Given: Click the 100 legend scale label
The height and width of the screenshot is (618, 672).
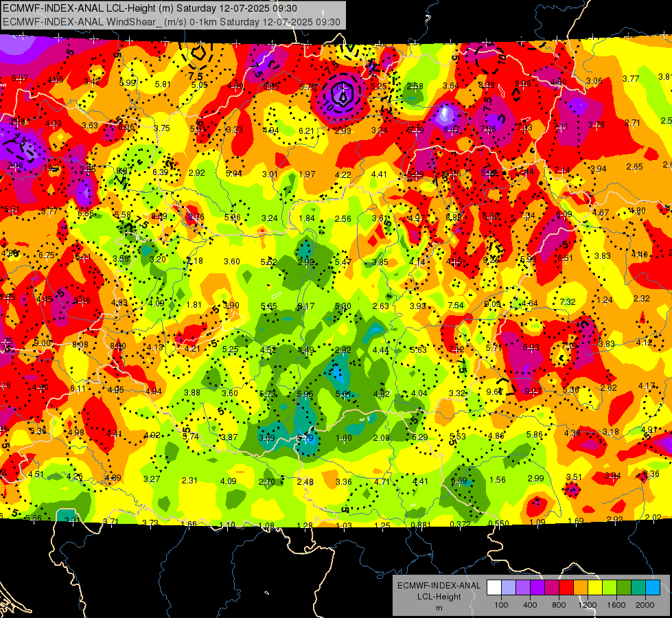Looking at the screenshot, I should [501, 605].
